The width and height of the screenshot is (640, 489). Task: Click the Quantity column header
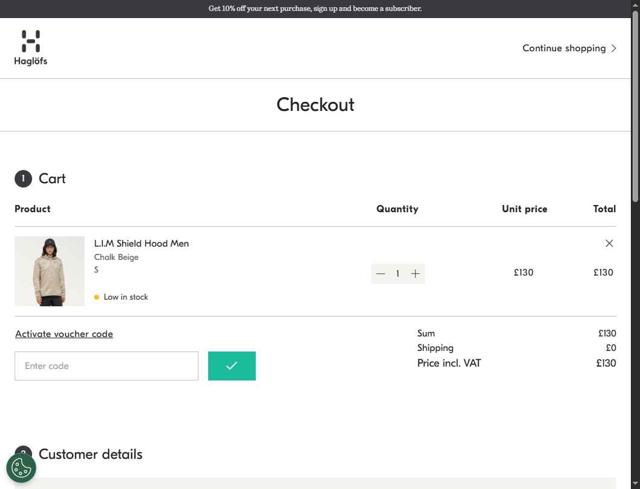click(397, 209)
